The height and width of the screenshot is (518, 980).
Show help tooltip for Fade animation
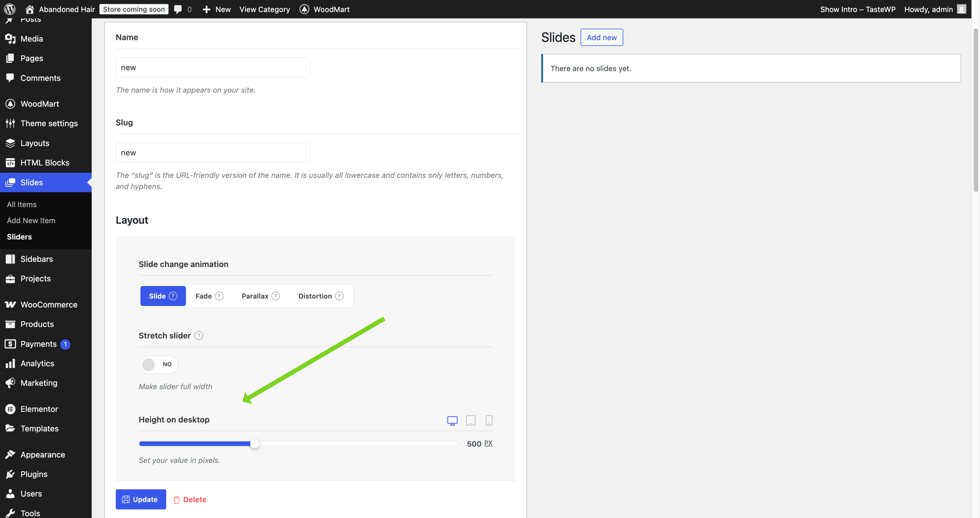(219, 296)
